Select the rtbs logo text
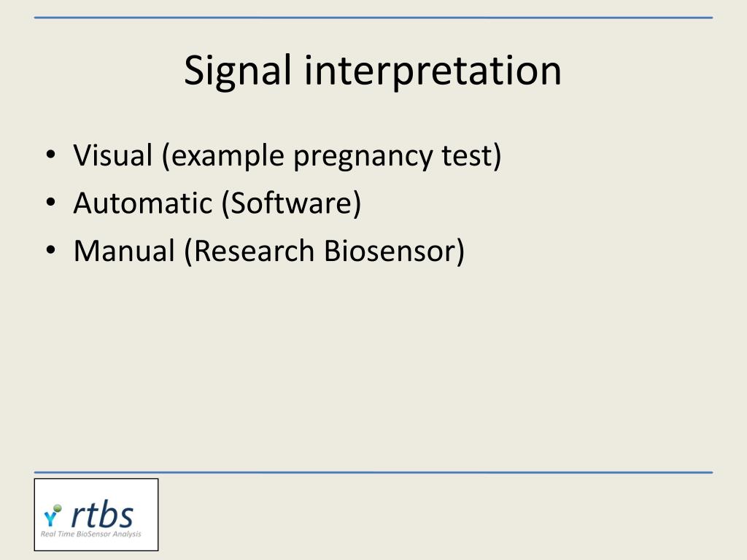747x560 pixels. point(102,514)
